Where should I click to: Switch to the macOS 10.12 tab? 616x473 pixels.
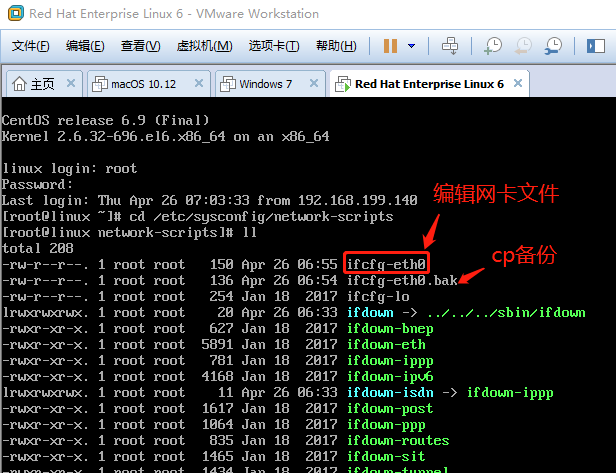[149, 84]
